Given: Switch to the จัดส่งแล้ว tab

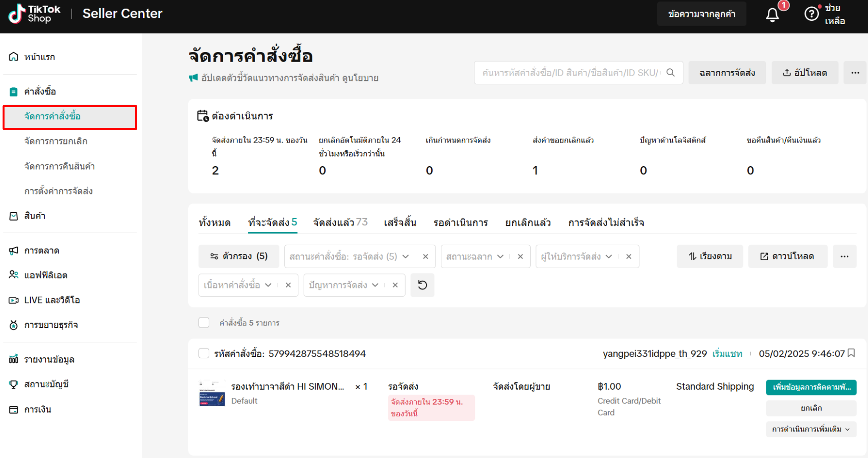Looking at the screenshot, I should click(341, 222).
